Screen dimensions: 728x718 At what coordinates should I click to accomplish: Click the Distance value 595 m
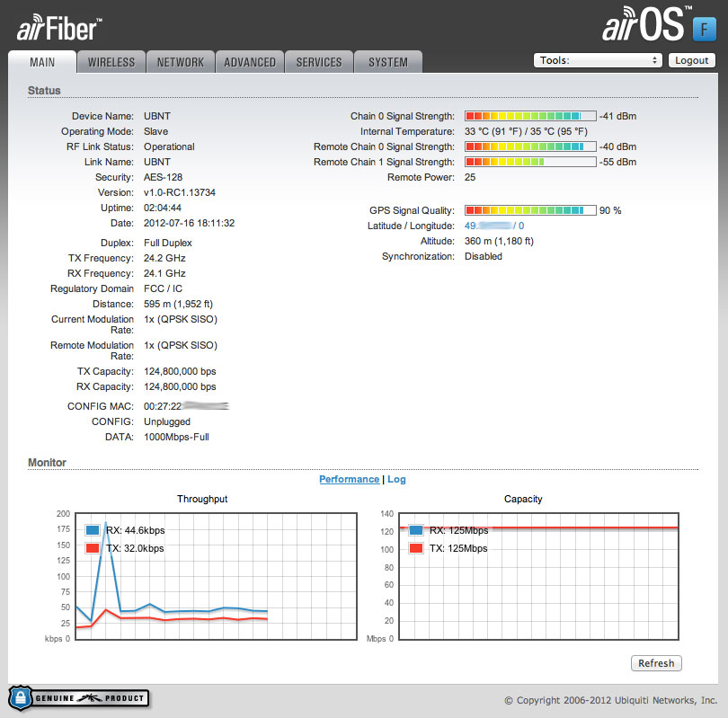point(178,304)
